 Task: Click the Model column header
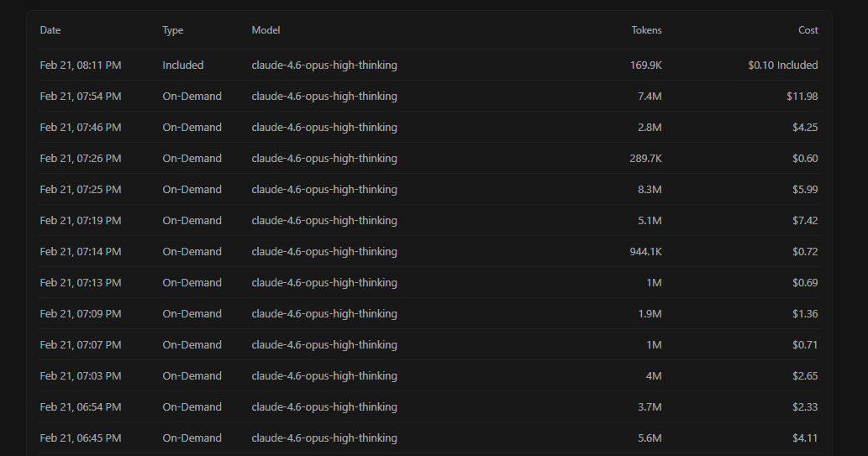tap(266, 30)
